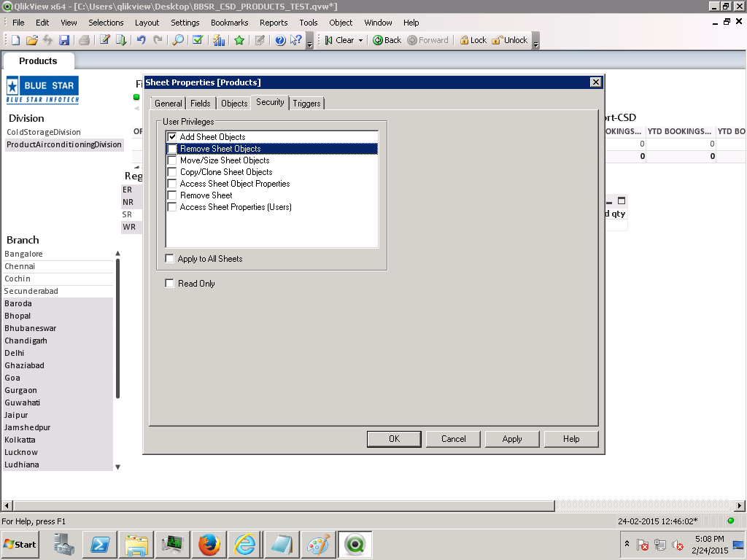Select Bangalore in the Branch list
747x560 pixels.
(58, 254)
